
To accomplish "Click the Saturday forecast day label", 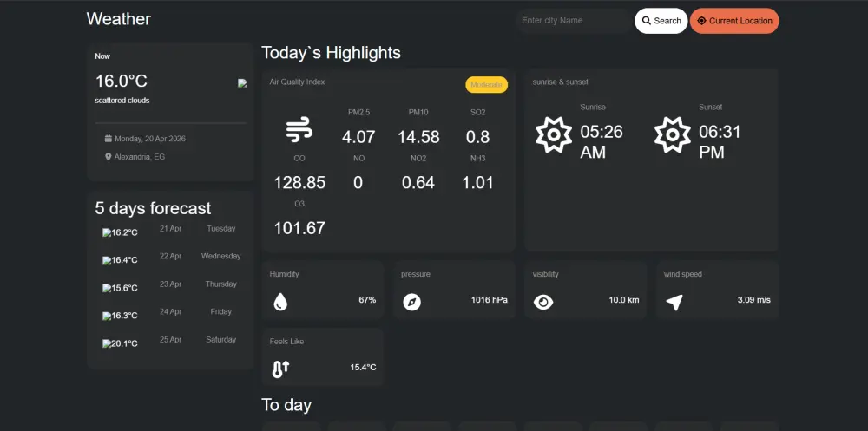I will coord(220,340).
